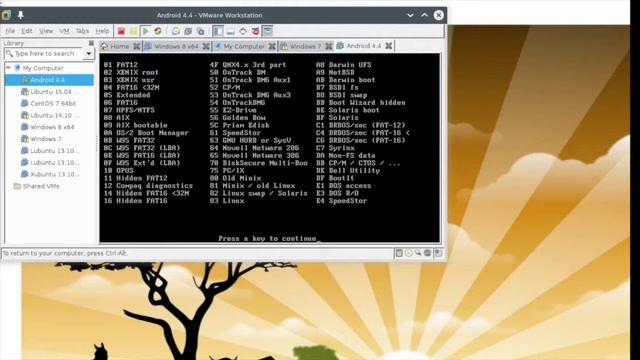Click the hard disk status bar icon
This screenshot has height=360, width=640.
[x=399, y=253]
